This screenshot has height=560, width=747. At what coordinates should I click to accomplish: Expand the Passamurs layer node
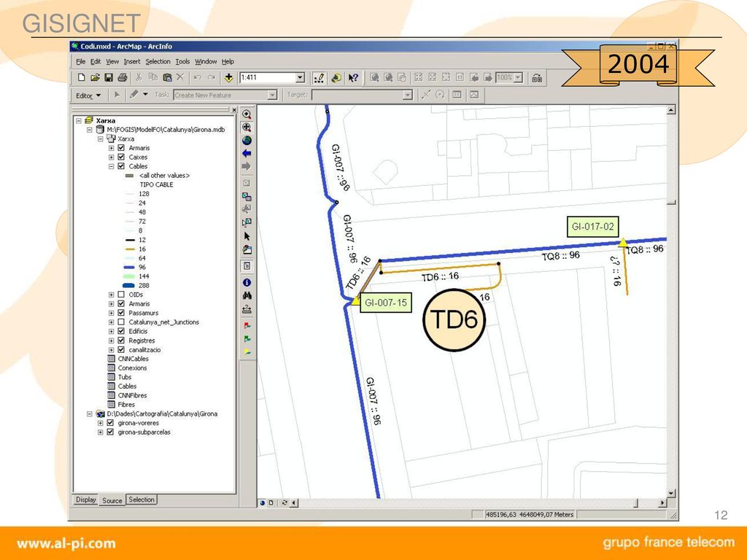[x=111, y=314]
